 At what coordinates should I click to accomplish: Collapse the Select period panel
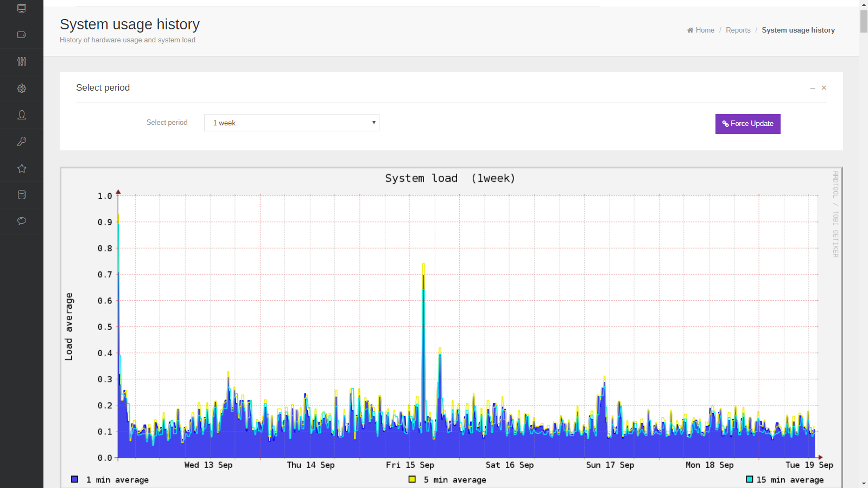pos(812,88)
